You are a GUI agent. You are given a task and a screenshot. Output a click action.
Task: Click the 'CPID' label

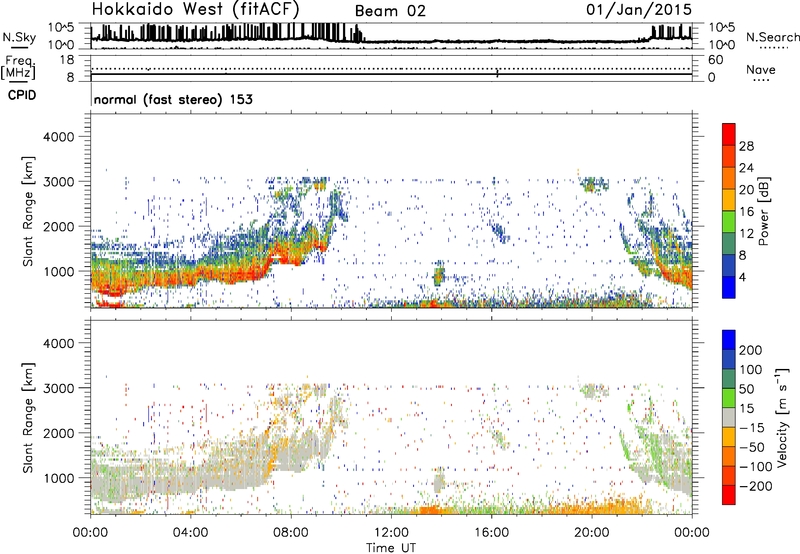22,95
